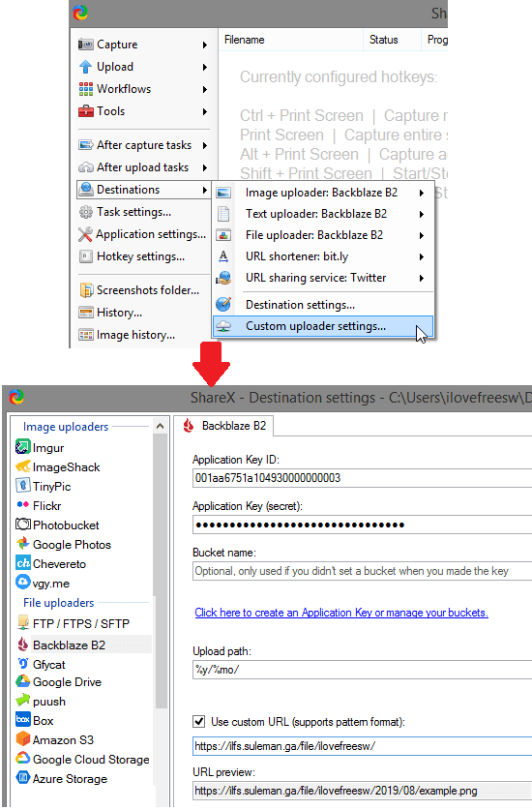Click the Flickr dots icon

(22, 505)
